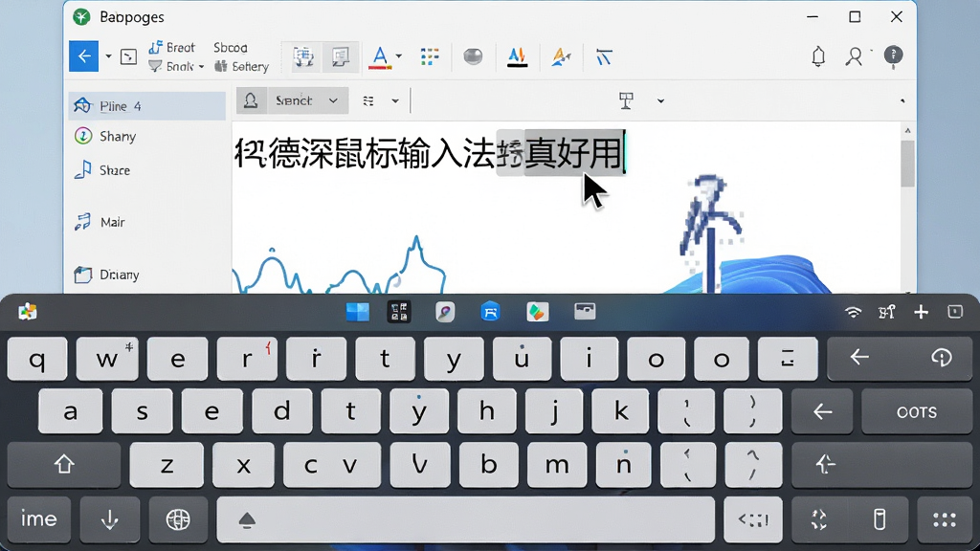
Task: Tap the x key on touch keyboard
Action: 244,465
